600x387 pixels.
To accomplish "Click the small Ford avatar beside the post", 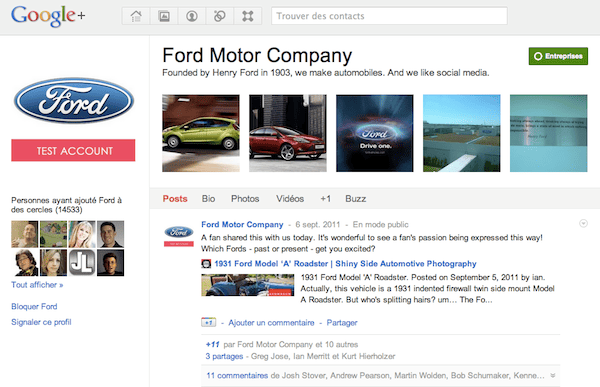I will [x=179, y=236].
